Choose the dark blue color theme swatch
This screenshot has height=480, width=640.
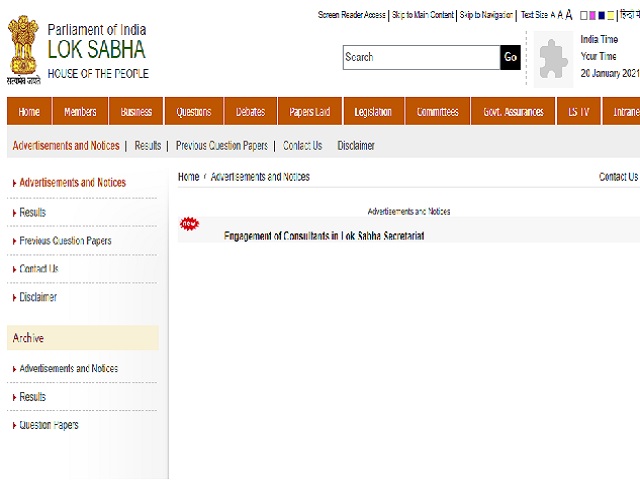pyautogui.click(x=601, y=16)
